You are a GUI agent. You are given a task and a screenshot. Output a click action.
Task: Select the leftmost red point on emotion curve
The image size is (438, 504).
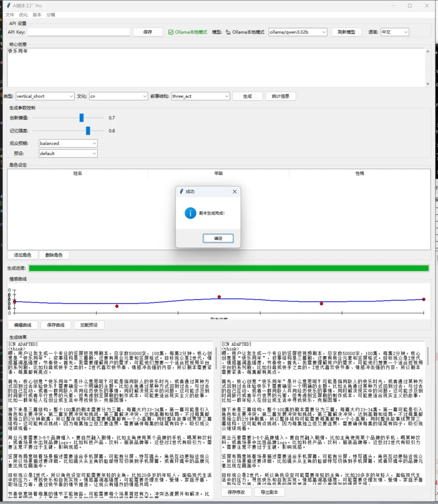[15, 302]
